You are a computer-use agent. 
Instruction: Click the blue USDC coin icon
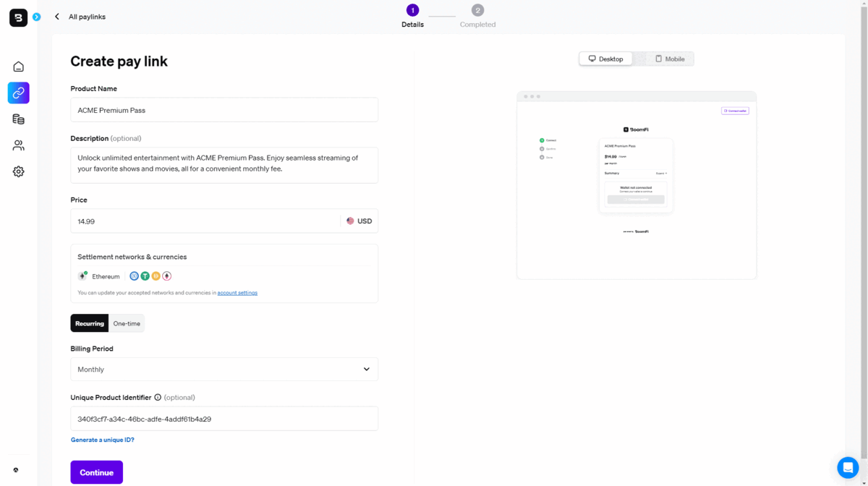coord(134,276)
